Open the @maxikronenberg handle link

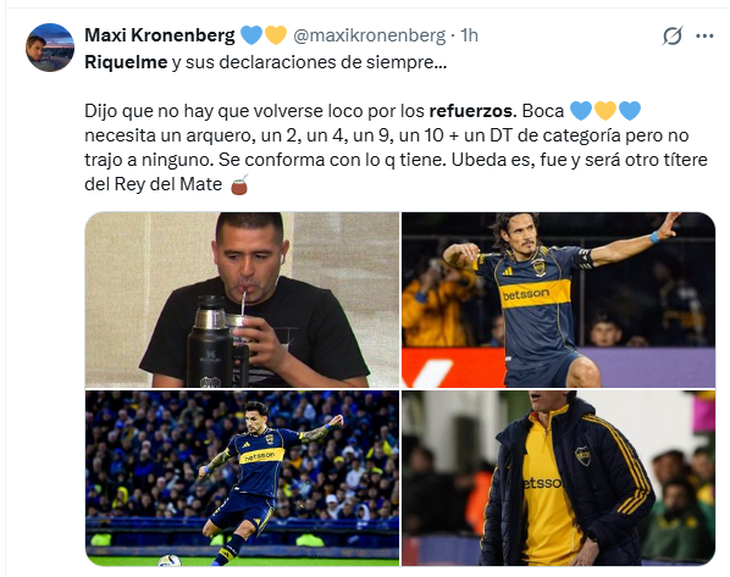coord(369,35)
